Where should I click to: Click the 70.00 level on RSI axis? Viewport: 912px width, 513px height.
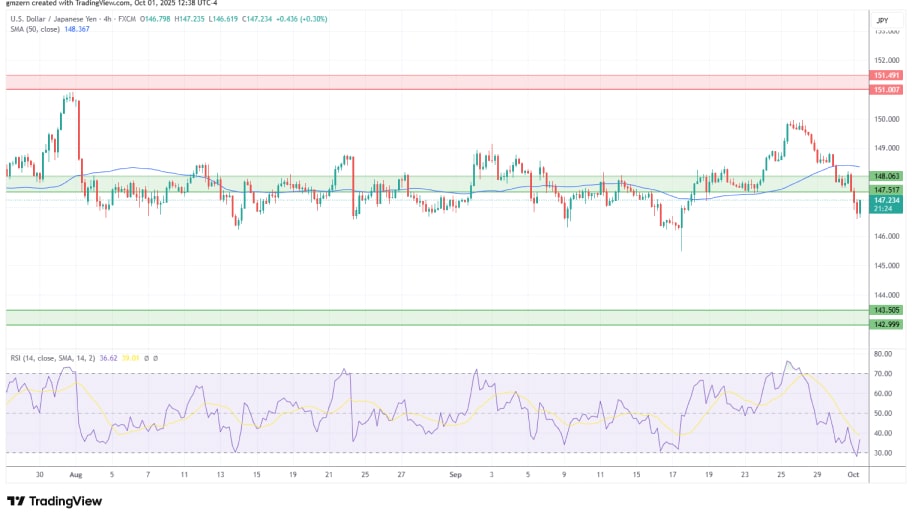click(x=883, y=373)
